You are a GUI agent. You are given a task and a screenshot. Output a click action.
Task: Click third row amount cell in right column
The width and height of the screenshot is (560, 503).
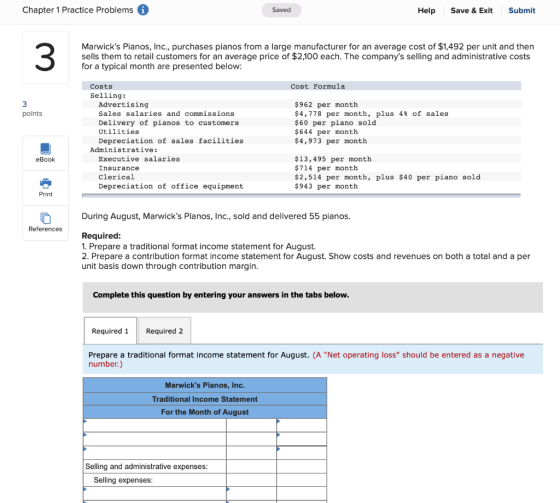(x=301, y=453)
